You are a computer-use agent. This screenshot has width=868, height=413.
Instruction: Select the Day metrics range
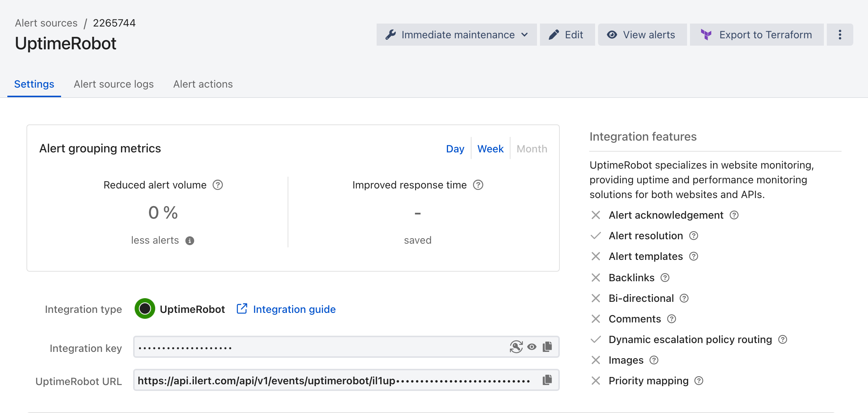coord(455,149)
